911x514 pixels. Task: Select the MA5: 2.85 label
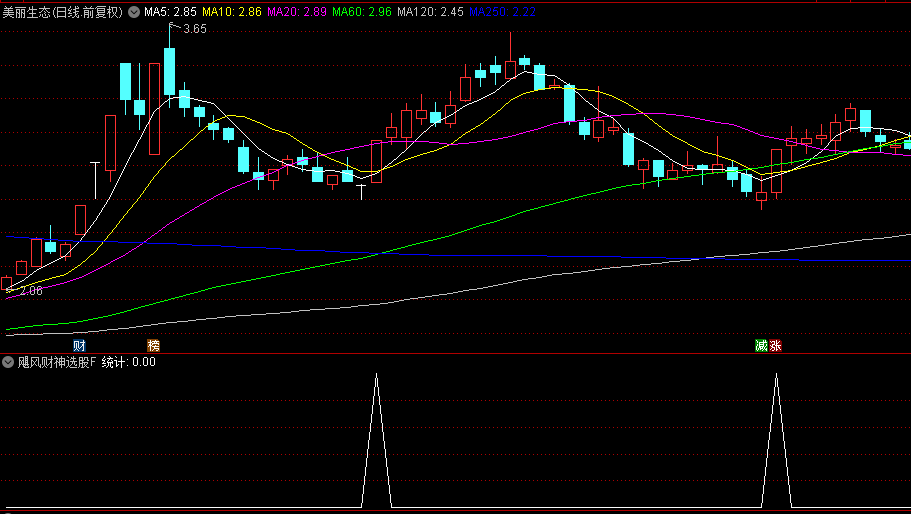[170, 12]
